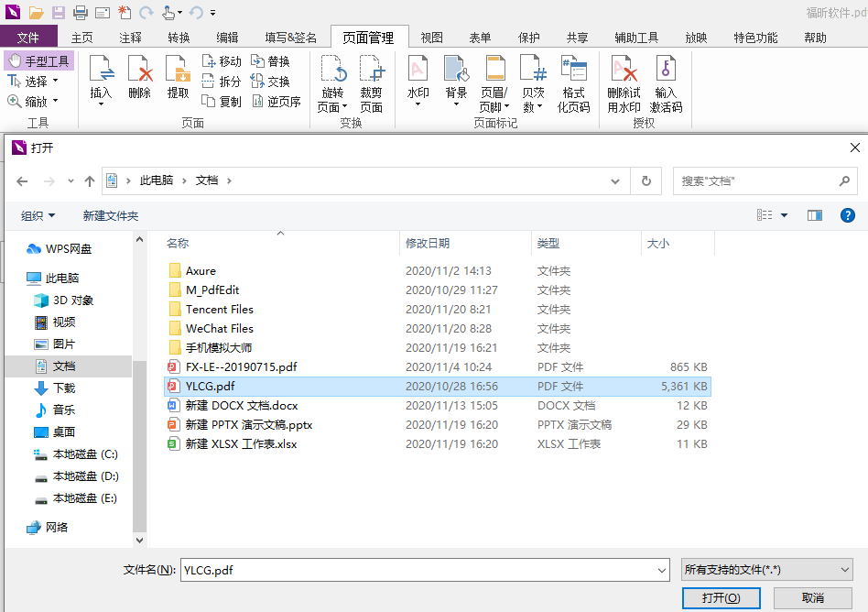Go up one folder level with up arrow
Image resolution: width=868 pixels, height=612 pixels.
[x=90, y=181]
